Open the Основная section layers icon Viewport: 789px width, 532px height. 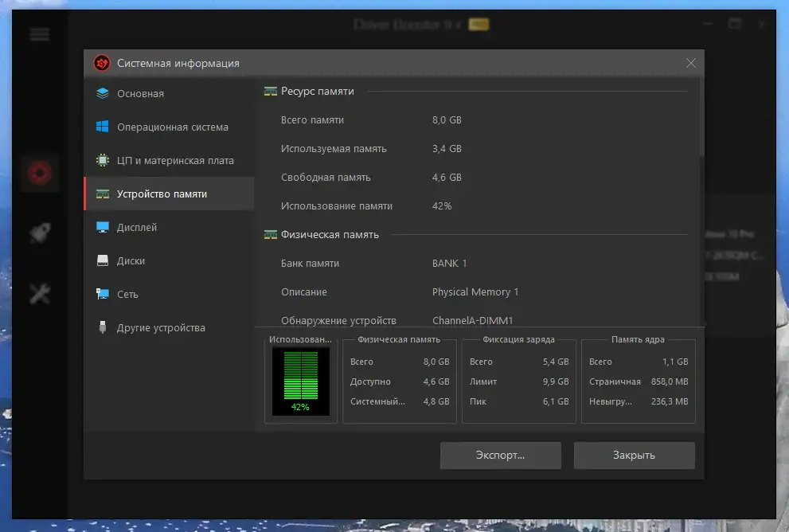103,94
